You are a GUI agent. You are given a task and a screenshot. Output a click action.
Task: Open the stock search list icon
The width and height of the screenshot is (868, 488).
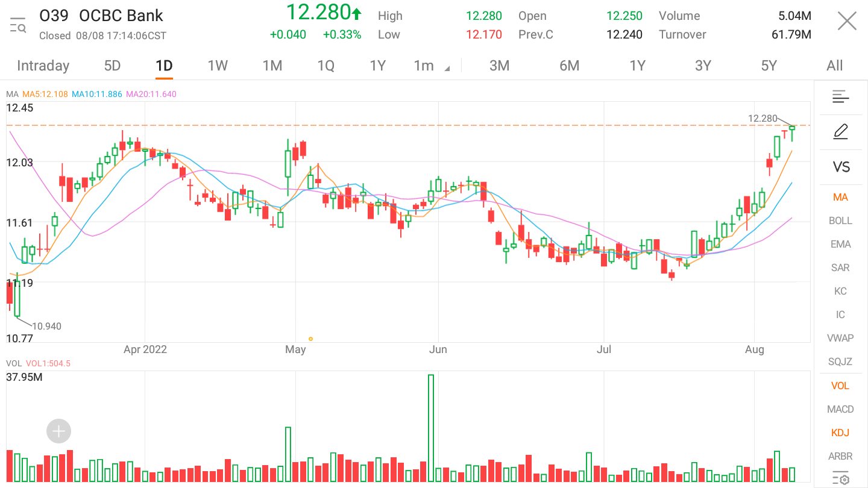pos(17,25)
